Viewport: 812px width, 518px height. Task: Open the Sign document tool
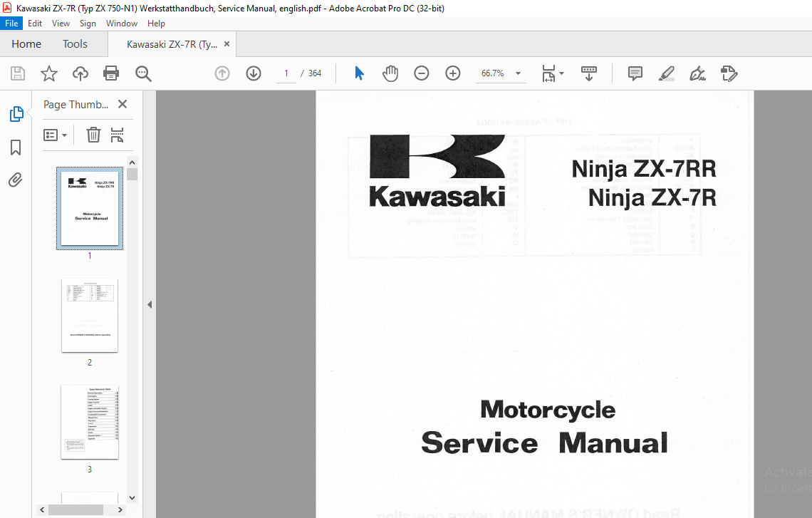coord(697,73)
